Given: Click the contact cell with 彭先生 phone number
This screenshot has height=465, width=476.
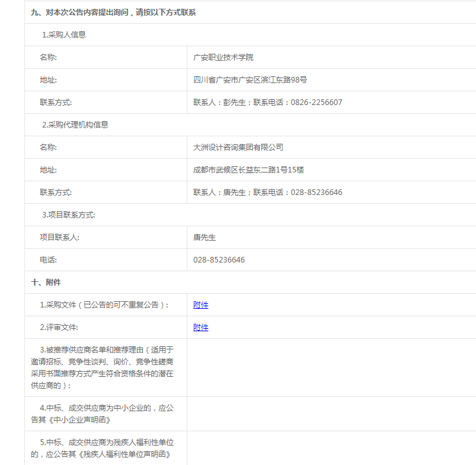Looking at the screenshot, I should pyautogui.click(x=267, y=102).
